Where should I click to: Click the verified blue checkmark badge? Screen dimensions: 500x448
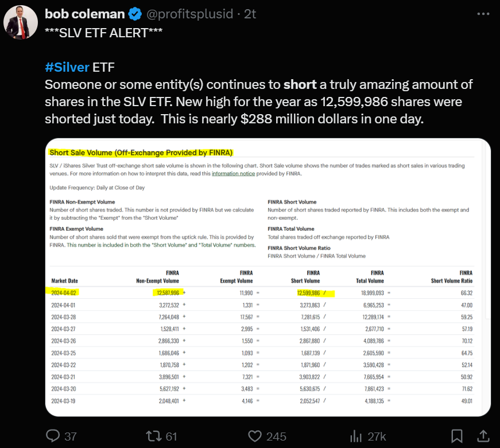coord(135,14)
